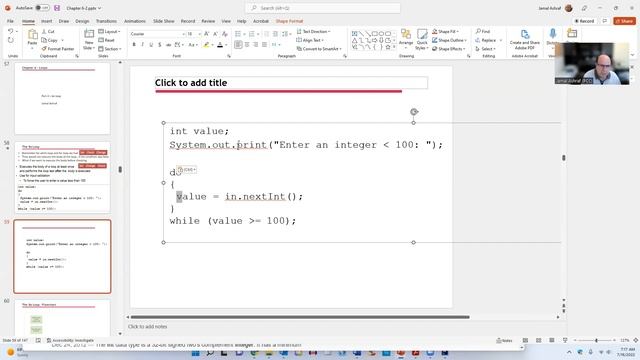Open the Shape Effects dropdown
The height and width of the screenshot is (360, 640).
pyautogui.click(x=449, y=49)
